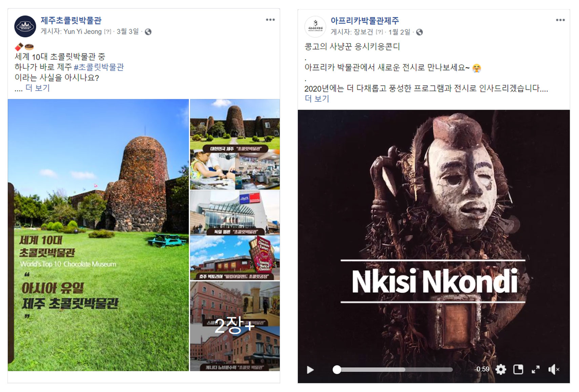Open the large chocolate museum tower photo
Image resolution: width=579 pixels, height=392 pixels.
tap(98, 235)
